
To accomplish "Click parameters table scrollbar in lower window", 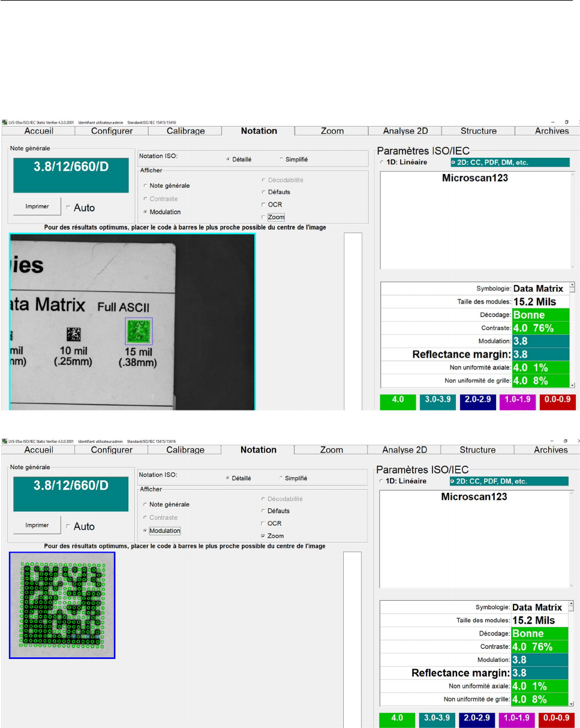I will click(572, 654).
